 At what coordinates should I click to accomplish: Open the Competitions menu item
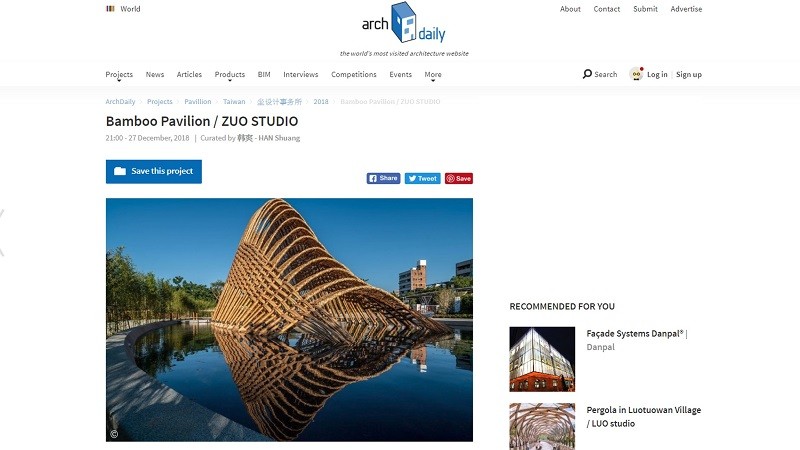pos(354,74)
